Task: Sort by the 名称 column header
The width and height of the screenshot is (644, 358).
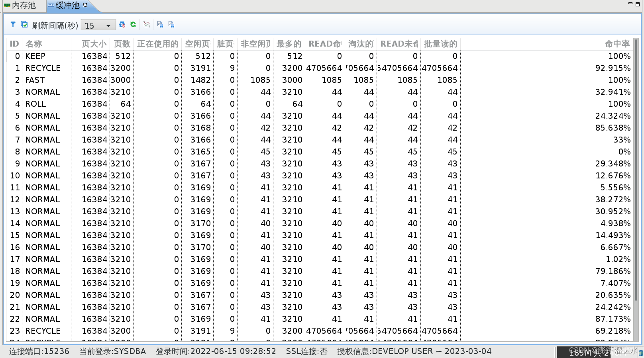Action: coord(47,44)
